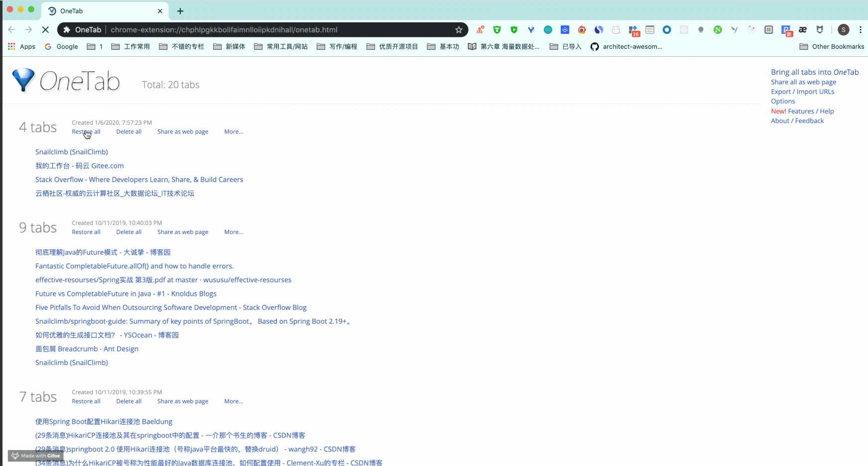Open the Stack Overflow saved tab link
This screenshot has width=868, height=466.
(x=139, y=180)
